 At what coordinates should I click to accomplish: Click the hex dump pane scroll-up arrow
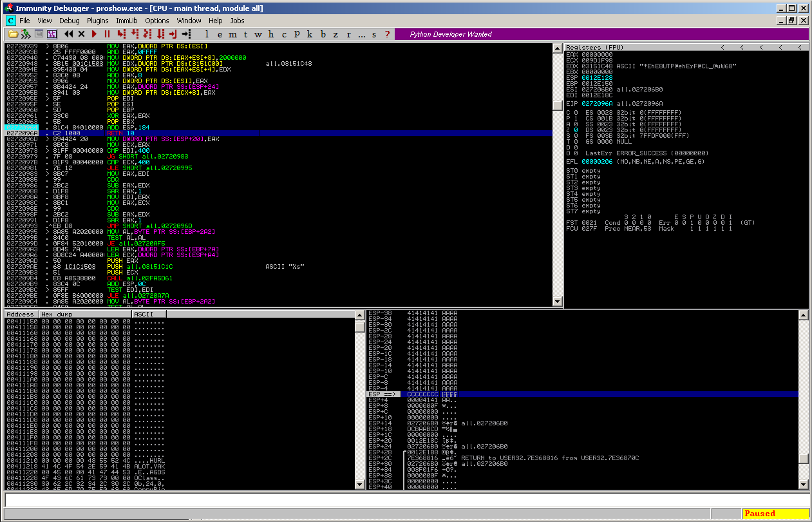[359, 314]
